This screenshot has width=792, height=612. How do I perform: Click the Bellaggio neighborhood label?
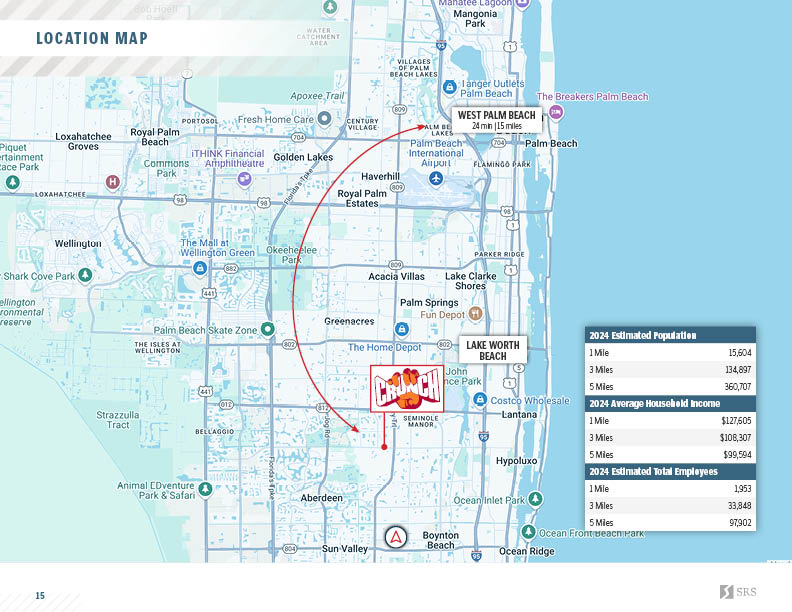[x=215, y=432]
